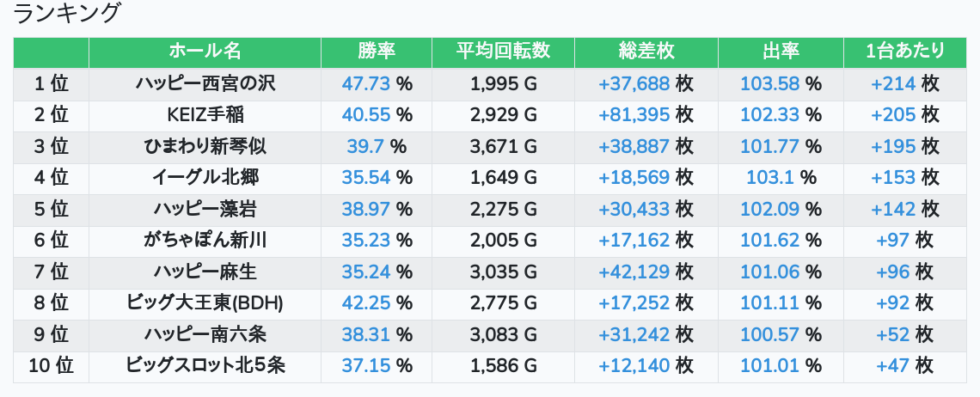Select the 総差枚 column header

point(646,52)
